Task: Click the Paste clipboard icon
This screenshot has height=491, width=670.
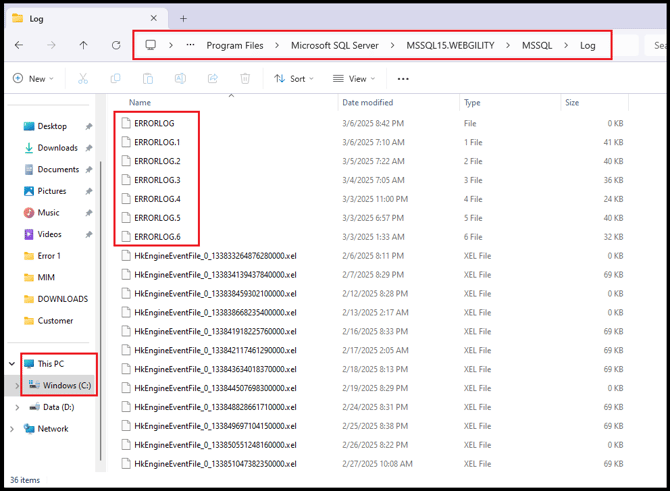Action: 147,79
